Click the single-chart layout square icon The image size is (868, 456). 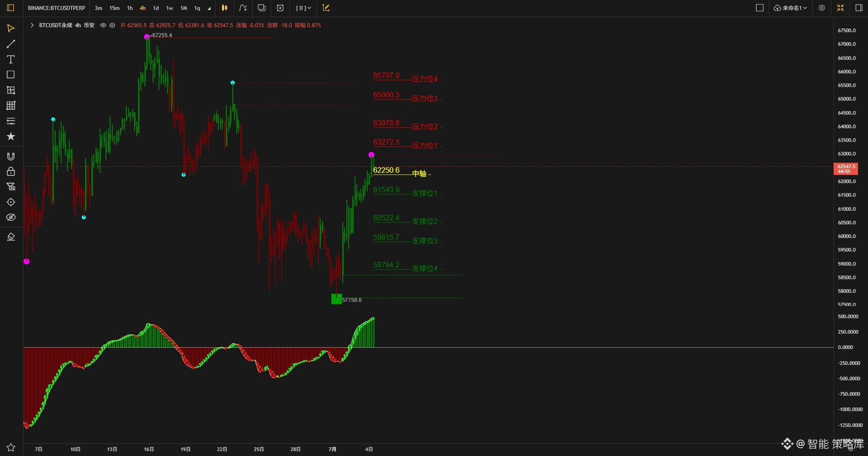(x=760, y=8)
